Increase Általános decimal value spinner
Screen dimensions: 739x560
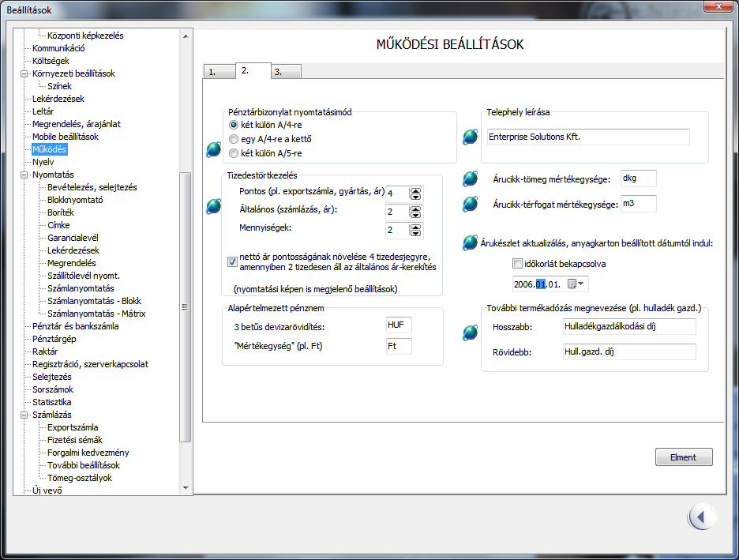point(415,209)
